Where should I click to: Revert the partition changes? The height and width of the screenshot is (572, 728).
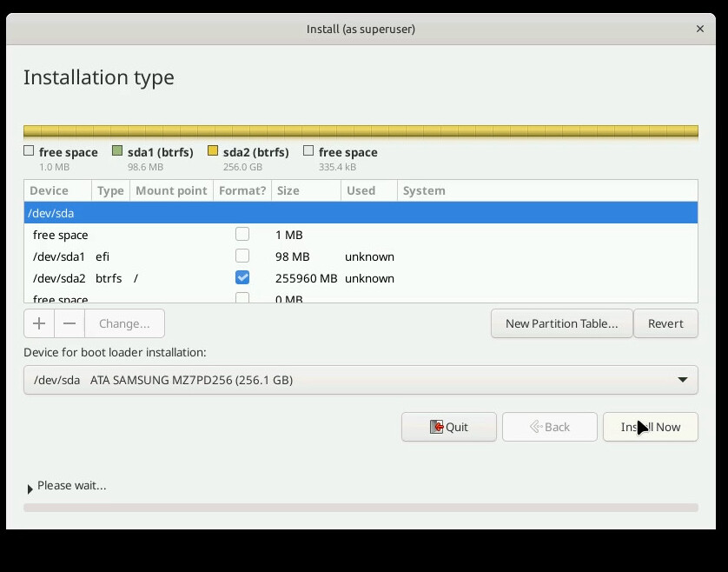point(665,323)
